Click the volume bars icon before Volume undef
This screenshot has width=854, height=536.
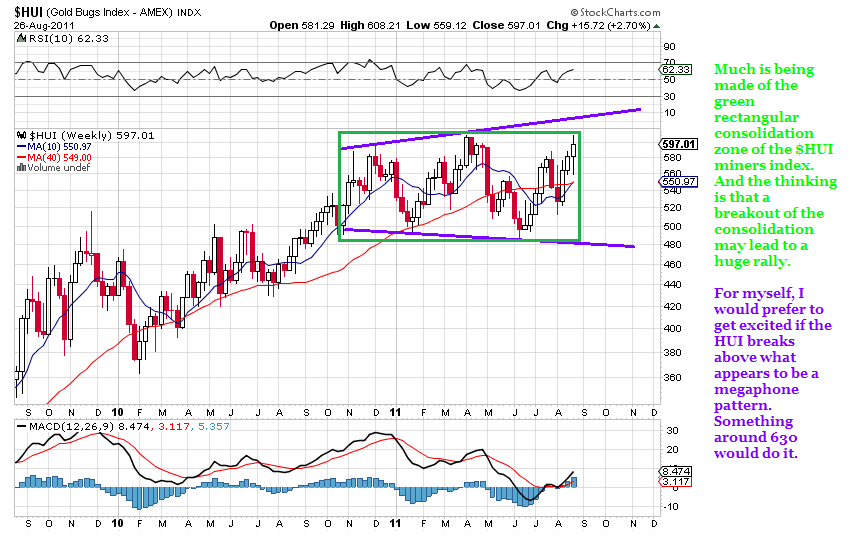(x=21, y=168)
